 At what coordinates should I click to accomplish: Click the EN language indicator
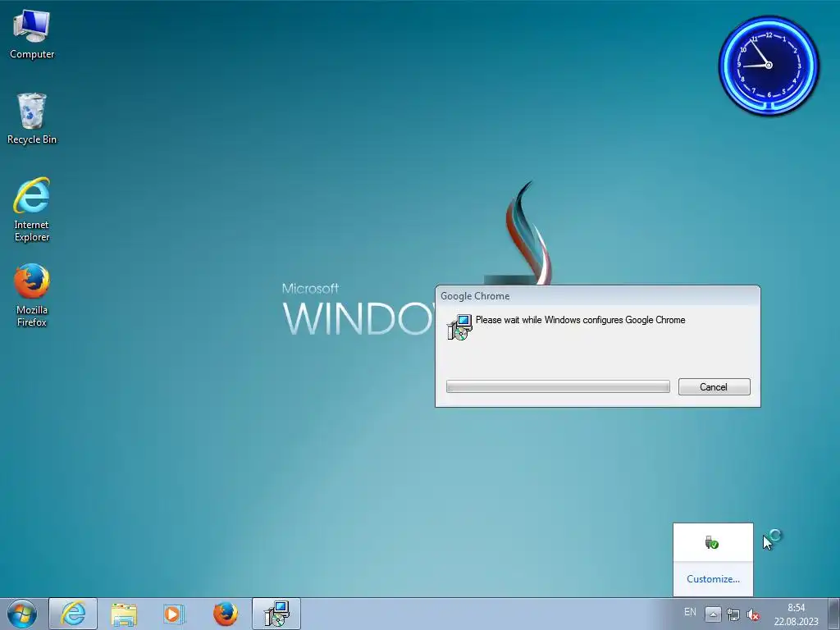click(690, 612)
